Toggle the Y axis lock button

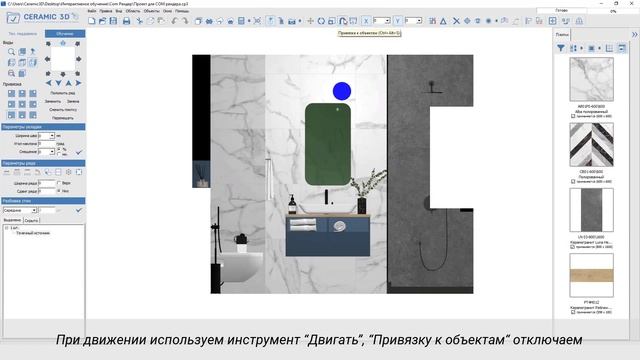(x=398, y=21)
